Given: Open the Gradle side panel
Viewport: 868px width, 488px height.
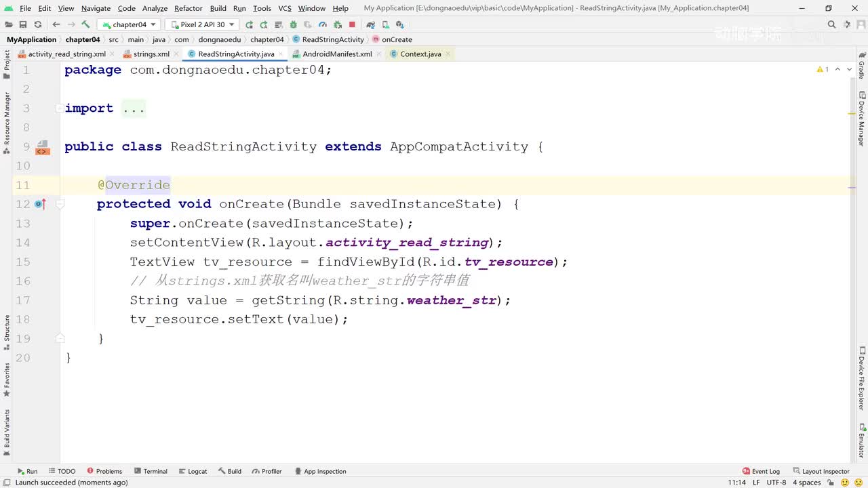Looking at the screenshot, I should point(861,65).
